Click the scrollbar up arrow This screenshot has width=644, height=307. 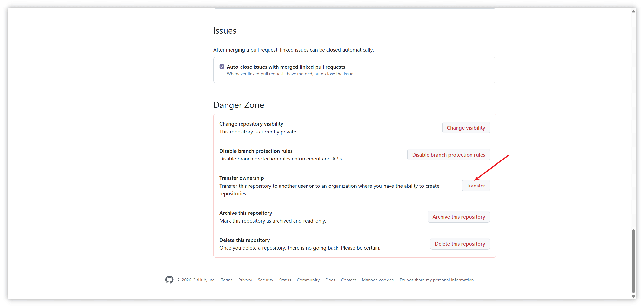point(633,11)
